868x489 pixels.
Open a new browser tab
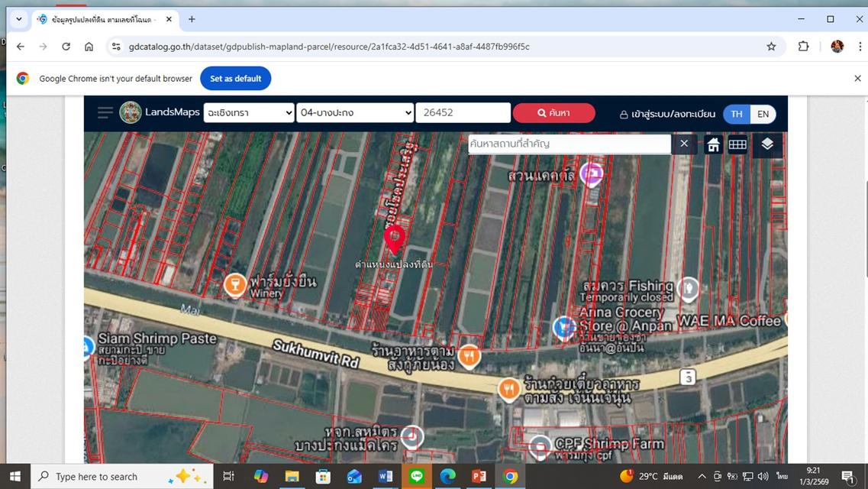[x=192, y=19]
